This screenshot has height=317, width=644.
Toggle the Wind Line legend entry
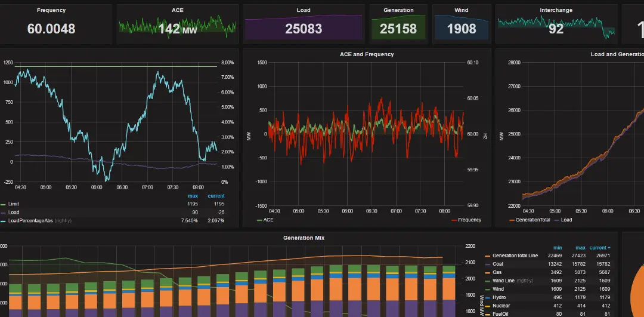pos(505,281)
